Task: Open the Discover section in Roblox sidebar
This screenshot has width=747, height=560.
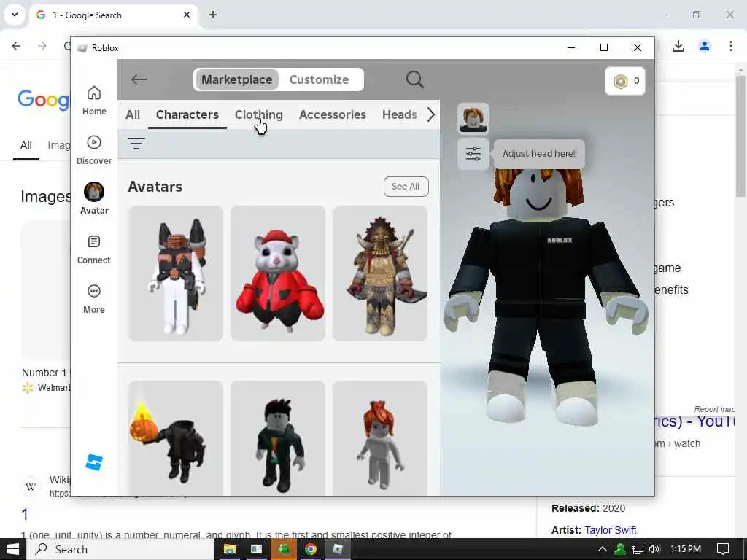Action: click(94, 150)
